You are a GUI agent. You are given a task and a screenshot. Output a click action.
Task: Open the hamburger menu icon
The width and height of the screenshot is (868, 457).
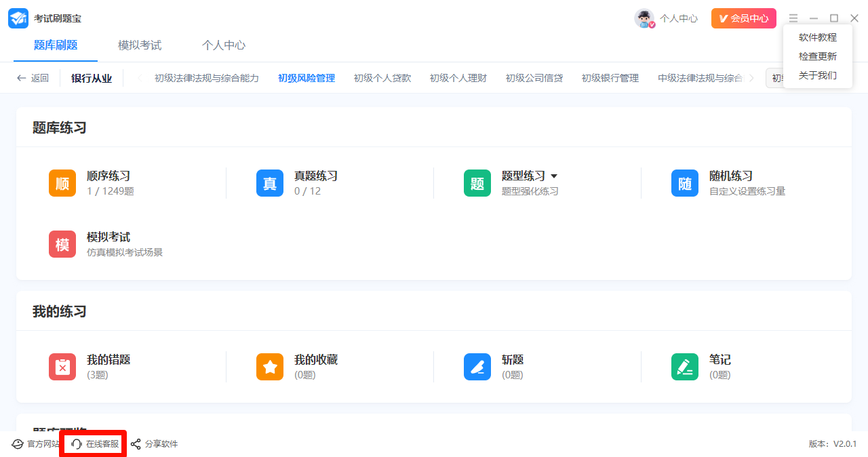[x=793, y=18]
